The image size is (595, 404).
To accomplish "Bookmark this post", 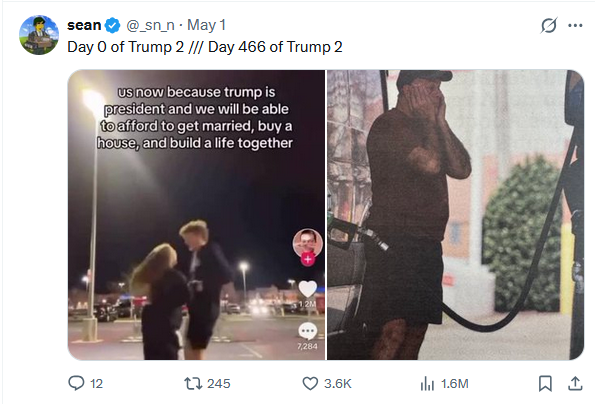I will coord(545,384).
